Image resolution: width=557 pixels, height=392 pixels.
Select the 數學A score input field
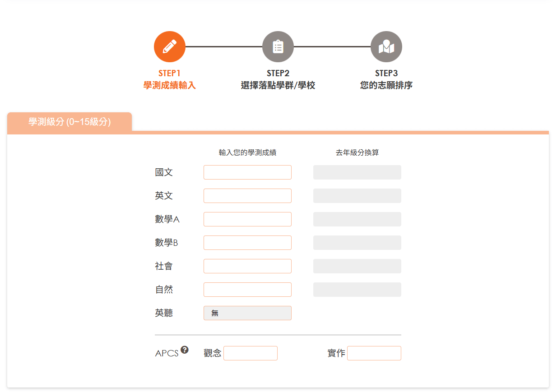(247, 219)
